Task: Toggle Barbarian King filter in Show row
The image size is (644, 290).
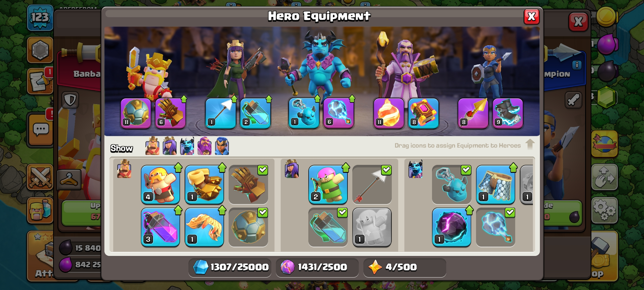Action: (x=152, y=146)
